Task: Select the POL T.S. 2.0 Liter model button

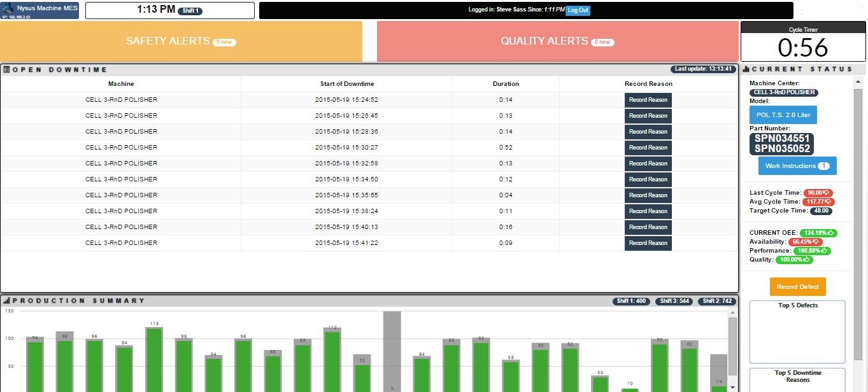Action: tap(783, 115)
